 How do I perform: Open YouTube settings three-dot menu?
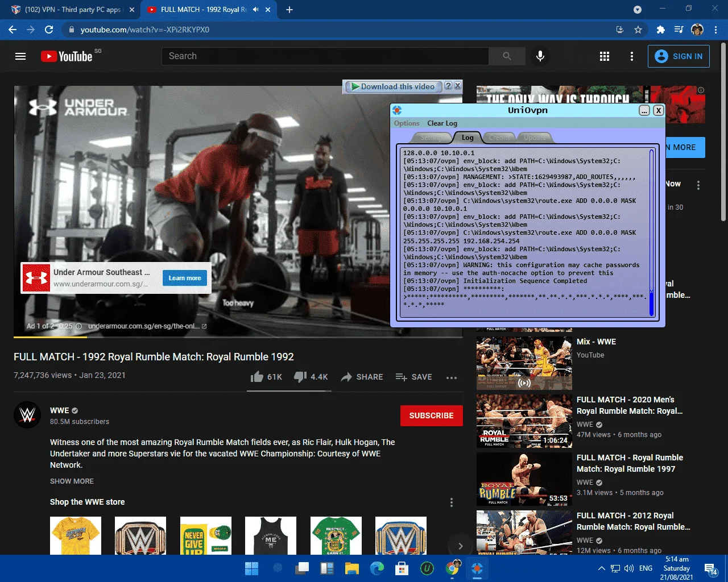pos(632,56)
